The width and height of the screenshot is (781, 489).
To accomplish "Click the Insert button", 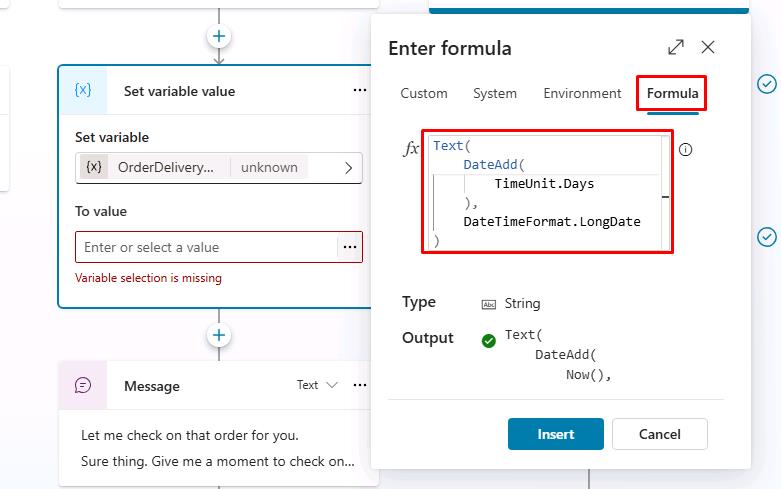I will pos(556,434).
